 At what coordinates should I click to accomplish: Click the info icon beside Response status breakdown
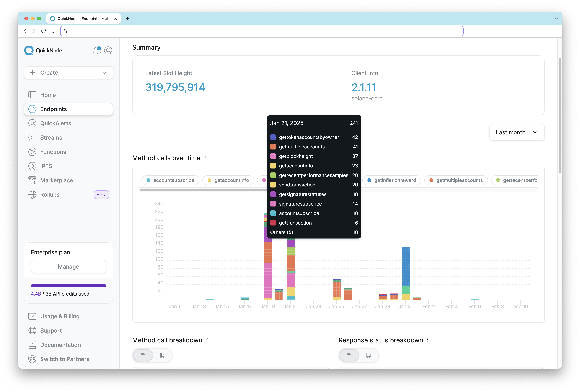(428, 340)
